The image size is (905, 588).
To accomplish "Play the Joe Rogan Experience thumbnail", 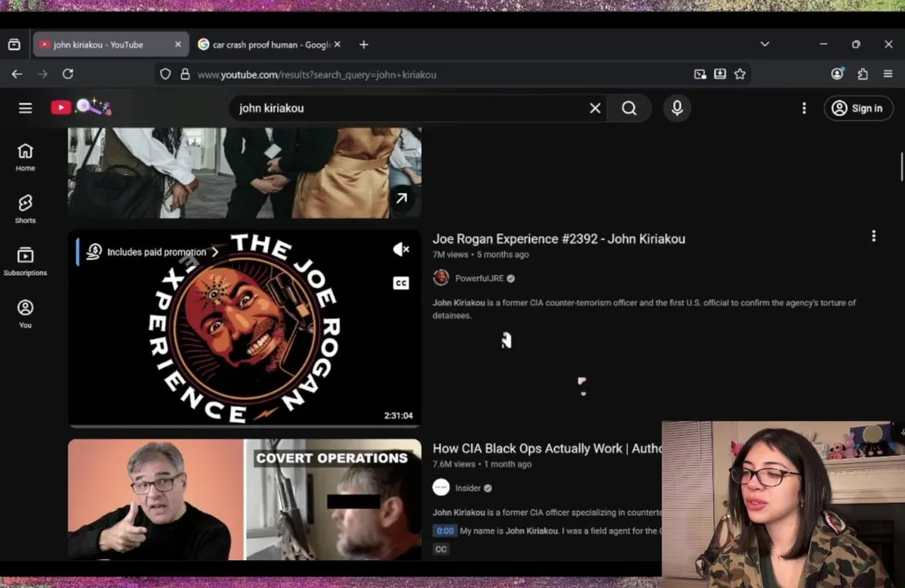I will [245, 327].
